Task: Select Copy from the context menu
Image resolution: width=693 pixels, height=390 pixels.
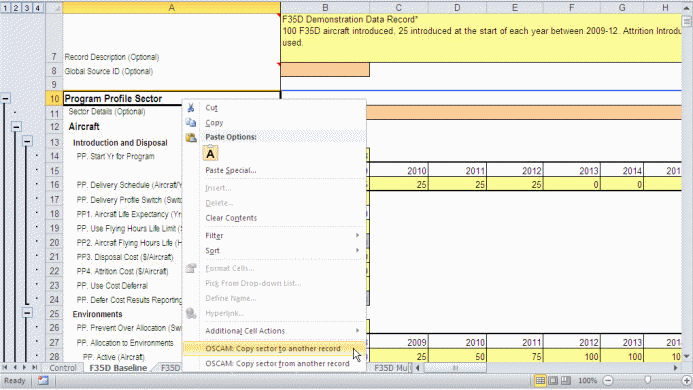Action: 274,122
